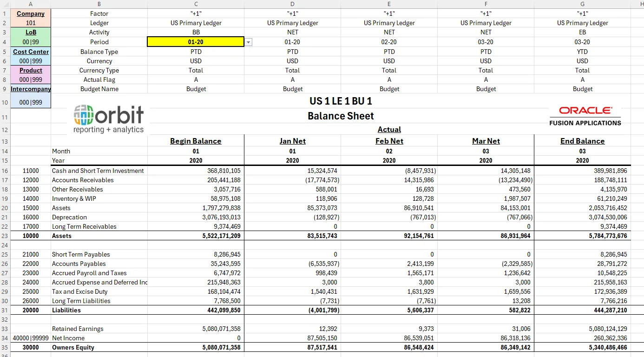Open the Company drill link

30,13
